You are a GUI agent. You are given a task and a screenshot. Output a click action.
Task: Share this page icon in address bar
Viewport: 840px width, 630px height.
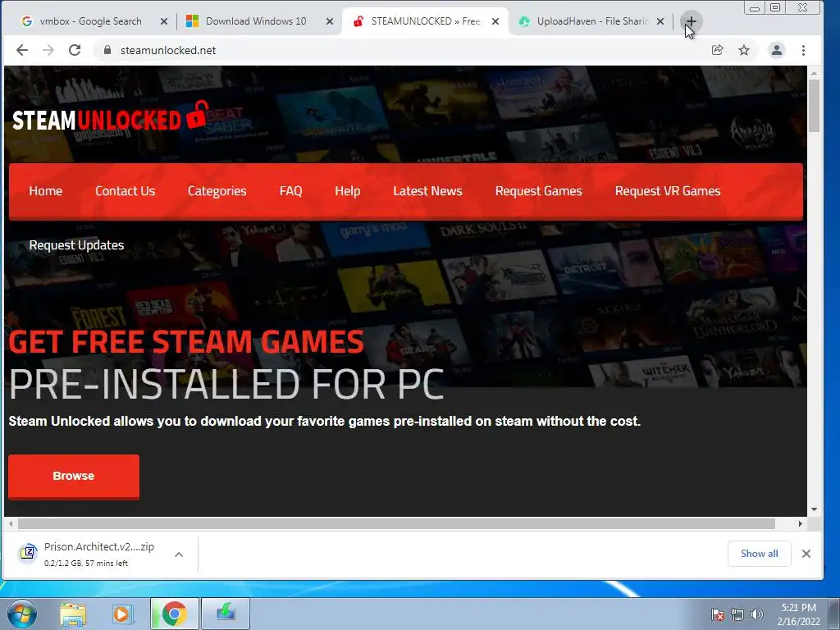717,50
